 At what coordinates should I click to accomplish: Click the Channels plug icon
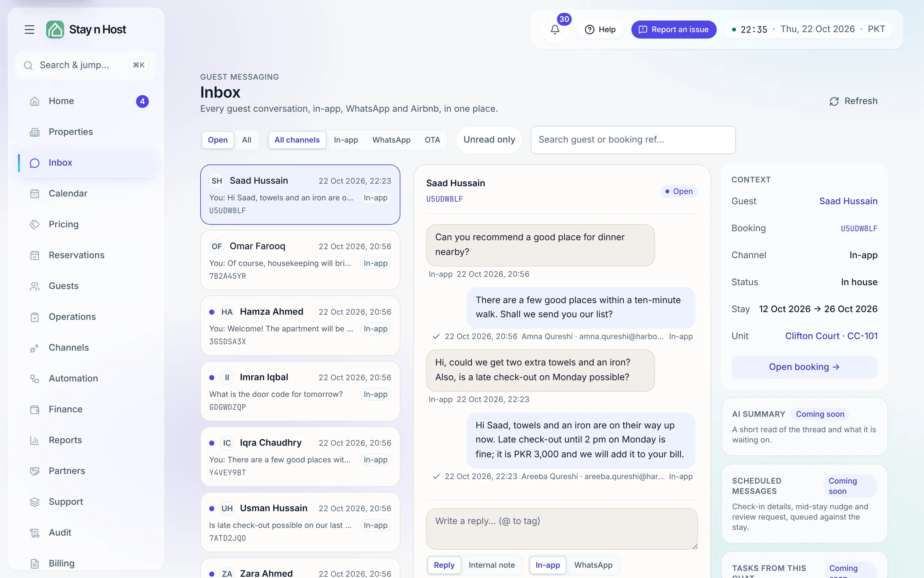click(x=35, y=348)
